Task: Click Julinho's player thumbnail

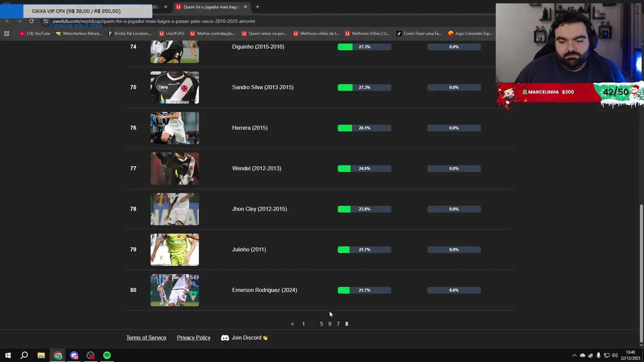Action: coord(175,250)
